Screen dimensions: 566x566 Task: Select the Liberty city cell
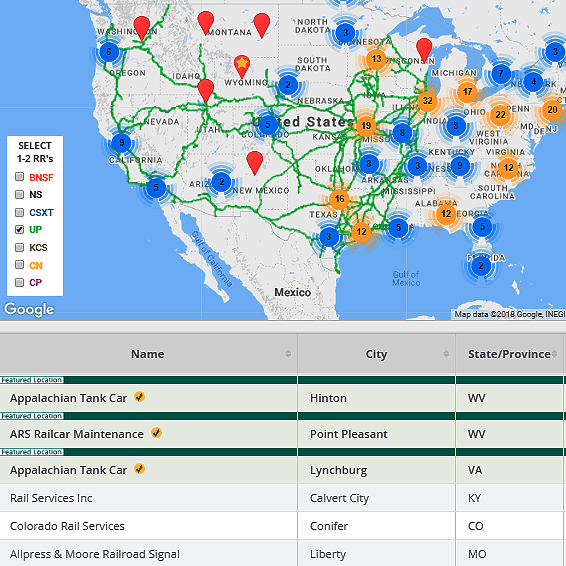pyautogui.click(x=376, y=554)
